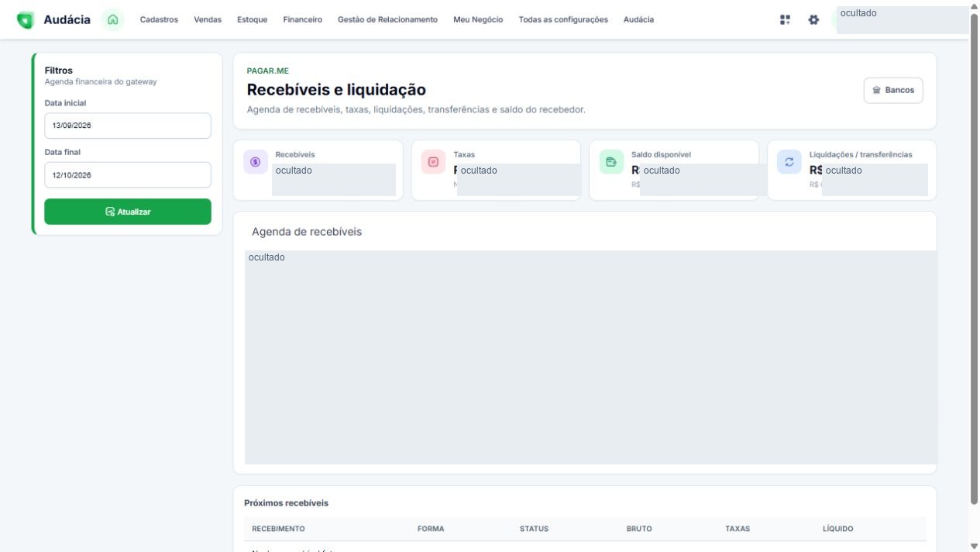Click the RECEBIMENTO column header
980x552 pixels.
tap(278, 529)
